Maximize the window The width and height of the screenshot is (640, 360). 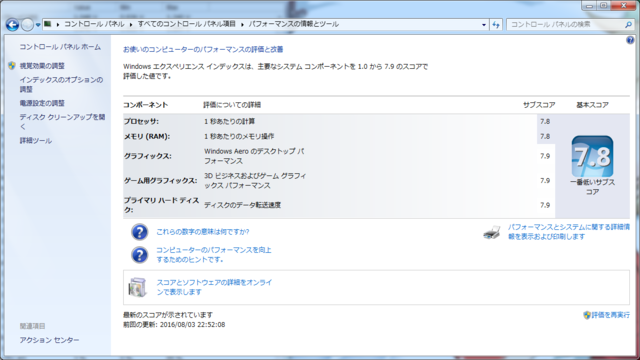603,6
